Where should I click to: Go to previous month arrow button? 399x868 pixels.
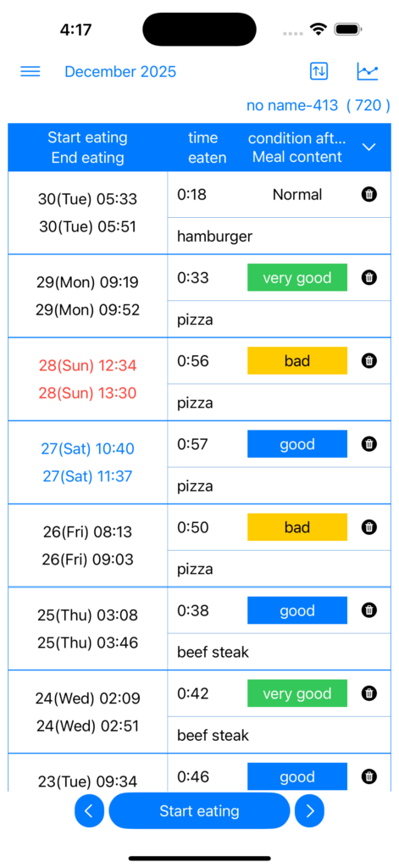coord(89,811)
